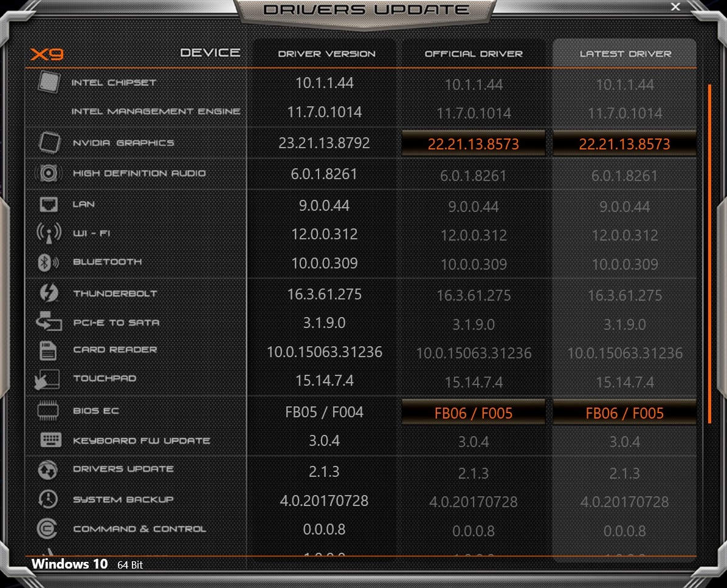This screenshot has width=727, height=588.
Task: Click the Bluetooth icon
Action: (48, 262)
